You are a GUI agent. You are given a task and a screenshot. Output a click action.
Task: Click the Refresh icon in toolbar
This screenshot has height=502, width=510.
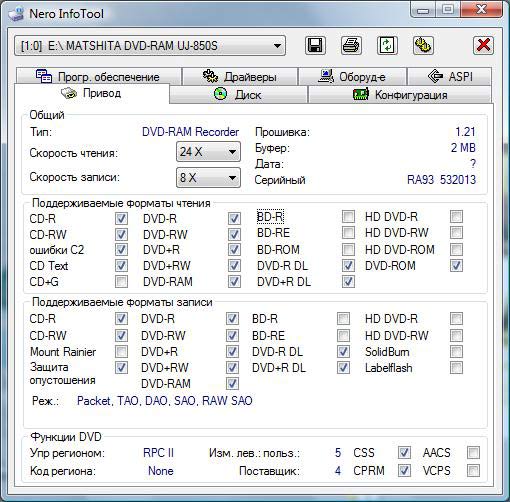[x=387, y=45]
